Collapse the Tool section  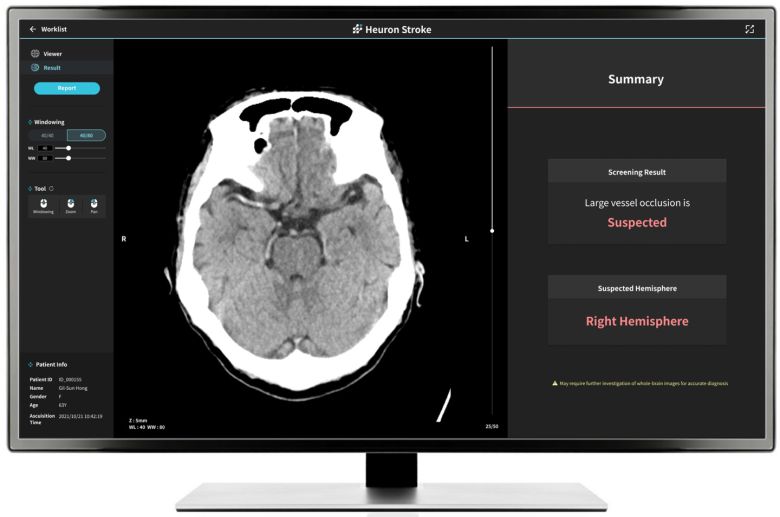click(x=30, y=188)
